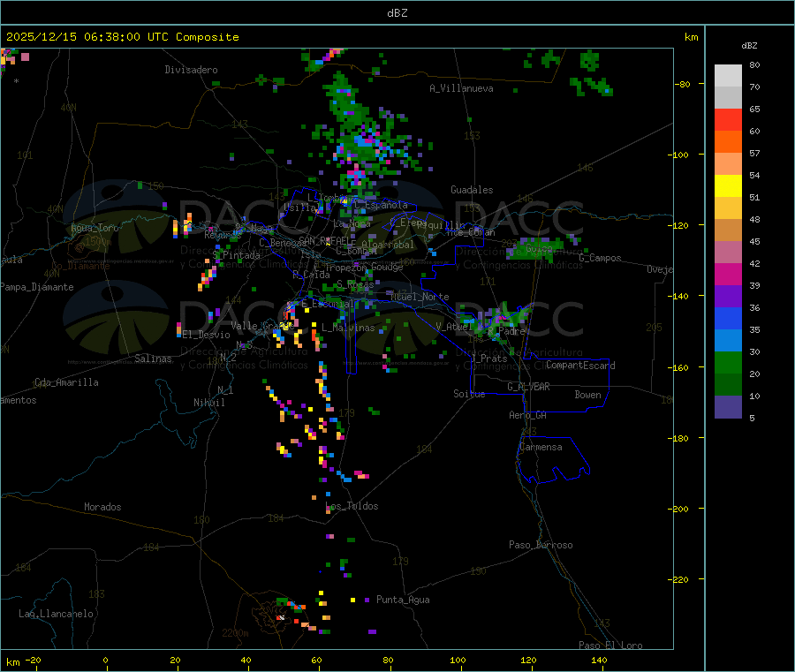The height and width of the screenshot is (672, 795).
Task: Click the Aero_GA map label
Action: (x=528, y=415)
